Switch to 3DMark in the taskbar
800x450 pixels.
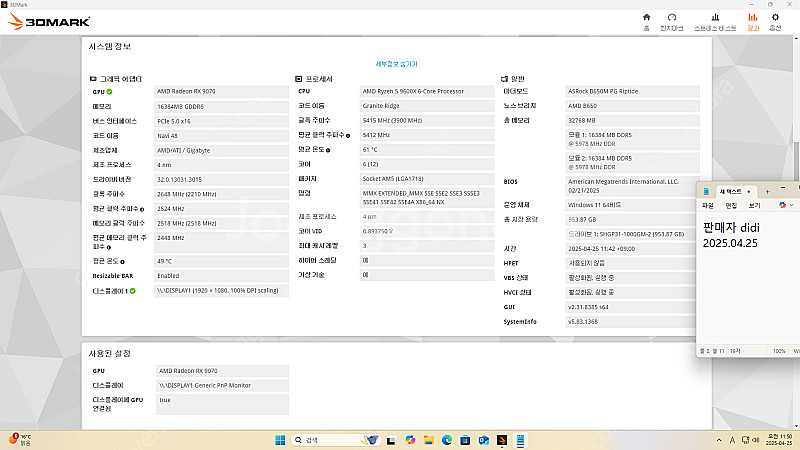502,440
